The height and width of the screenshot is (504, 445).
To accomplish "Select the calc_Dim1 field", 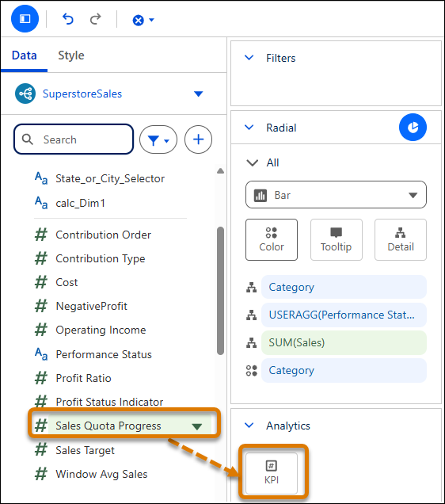I will pos(80,203).
